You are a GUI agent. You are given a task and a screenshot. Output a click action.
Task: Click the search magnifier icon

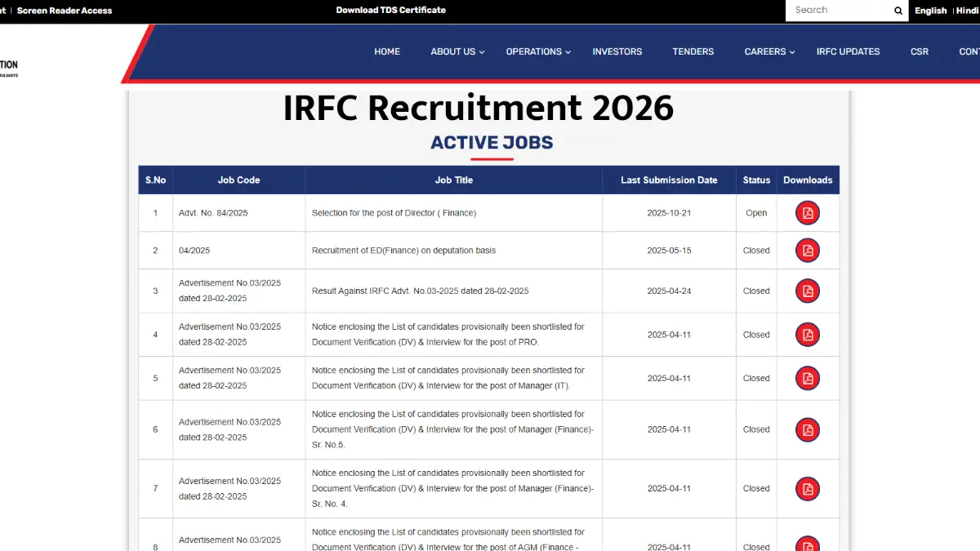[899, 11]
